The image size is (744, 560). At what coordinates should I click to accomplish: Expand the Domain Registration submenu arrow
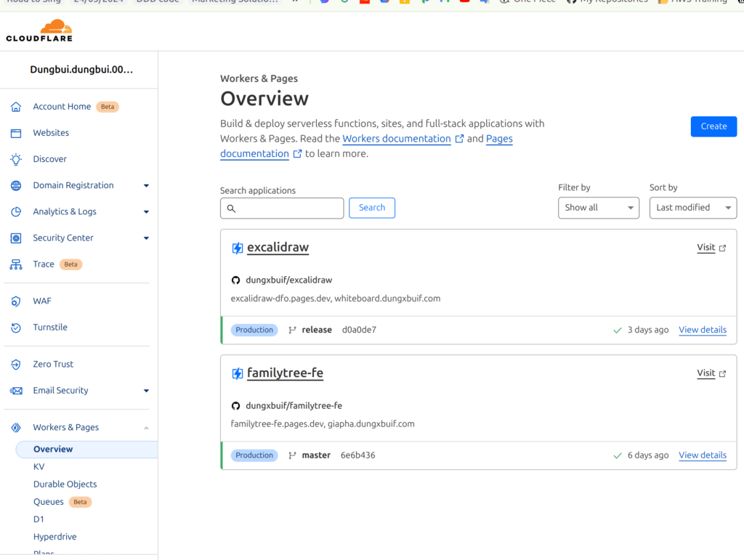point(146,185)
